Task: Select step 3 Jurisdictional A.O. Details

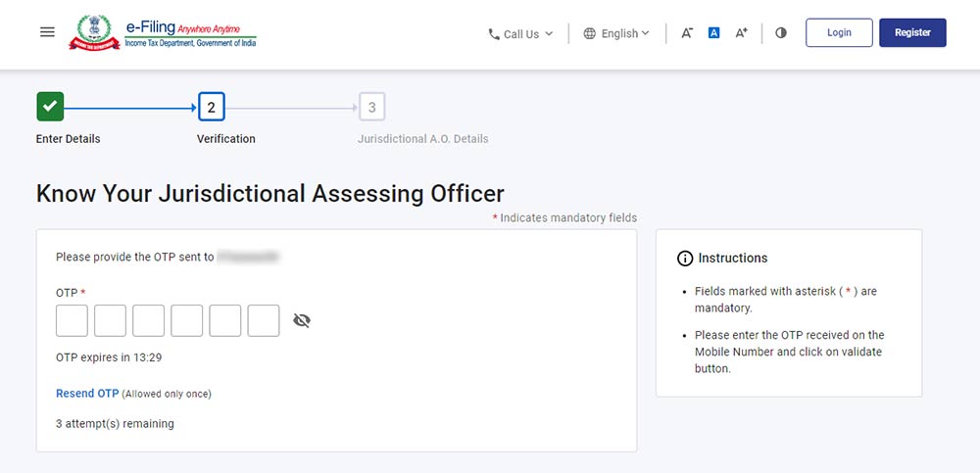Action: click(371, 106)
